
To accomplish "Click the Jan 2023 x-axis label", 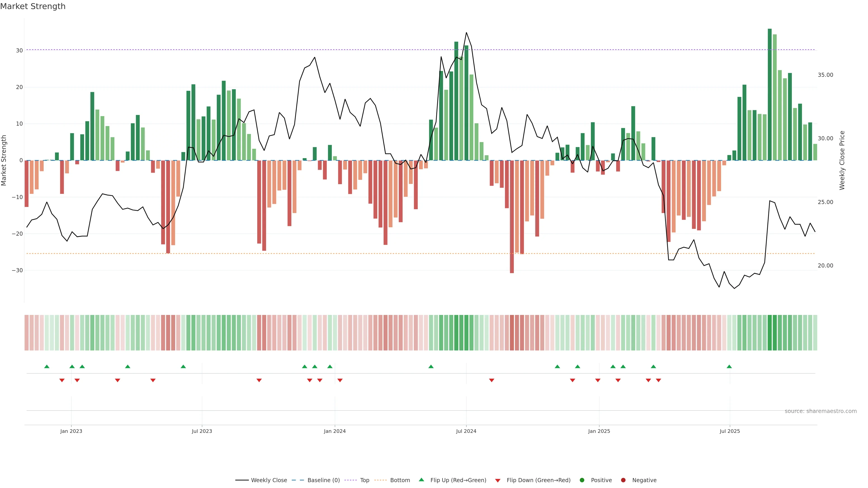I will click(x=71, y=431).
